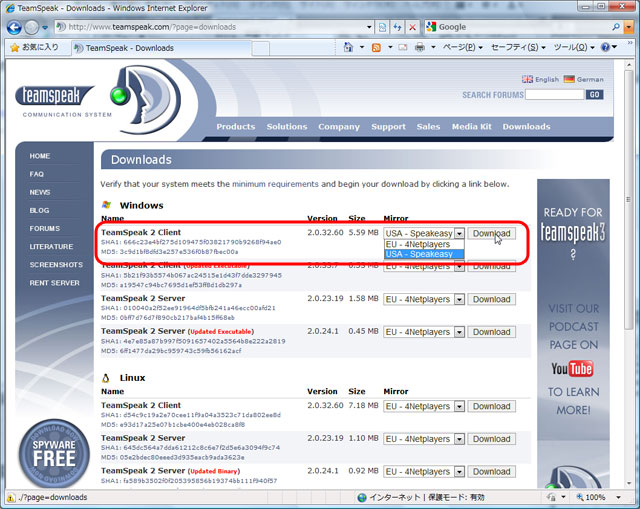Click Download for Windows Server 2.0.24.1
640x509 pixels.
491,332
